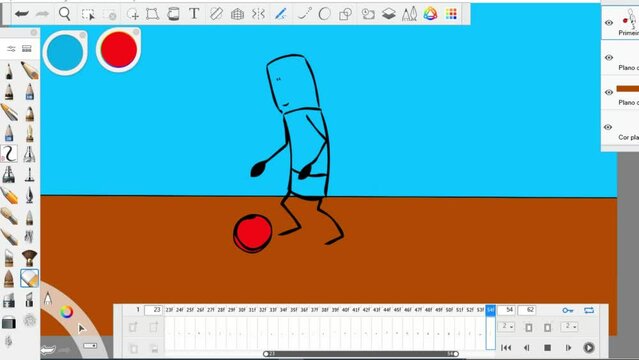This screenshot has width=639, height=360.
Task: Expand the lagoon brush-size dropdown
Action: 90,346
